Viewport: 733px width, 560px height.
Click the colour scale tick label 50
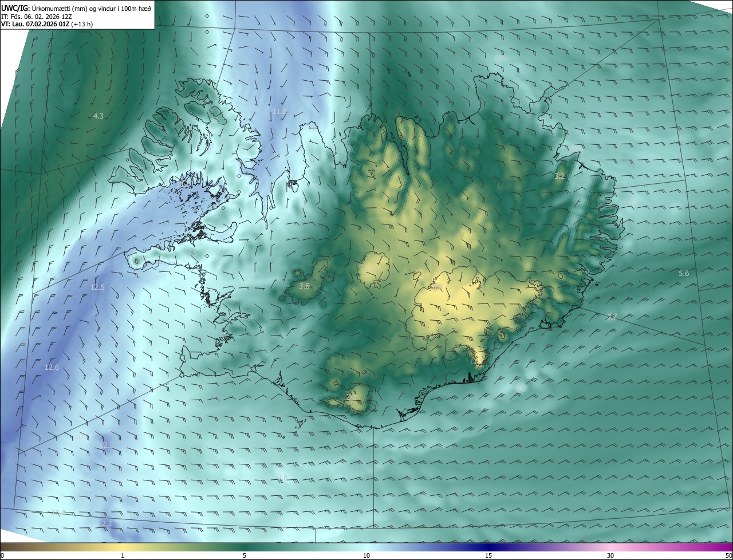(x=729, y=555)
